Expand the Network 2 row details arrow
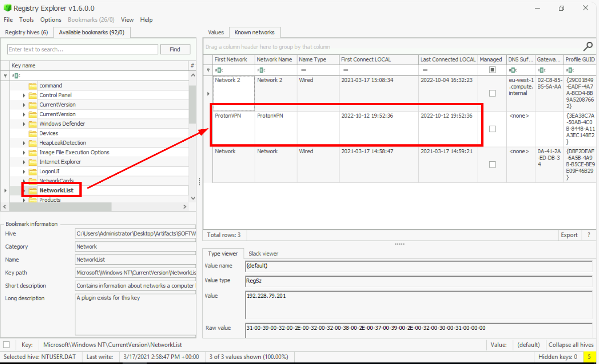 208,94
